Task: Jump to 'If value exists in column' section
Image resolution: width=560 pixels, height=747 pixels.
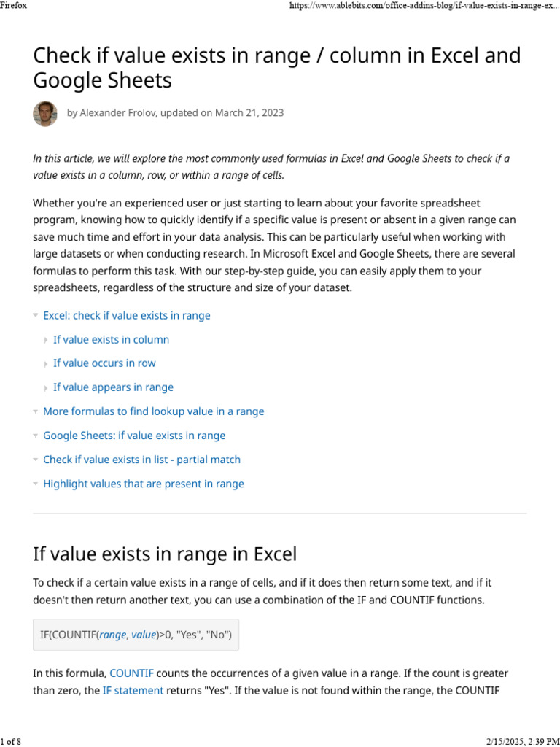Action: tap(111, 340)
